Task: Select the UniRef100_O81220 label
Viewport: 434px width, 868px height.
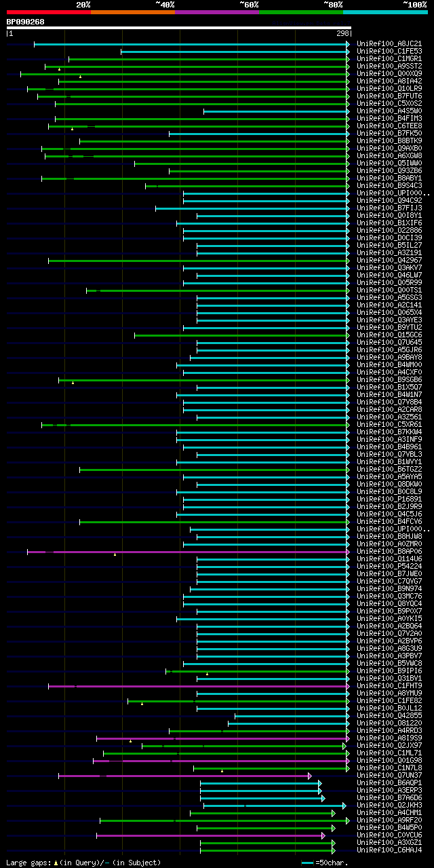Action: 389,723
